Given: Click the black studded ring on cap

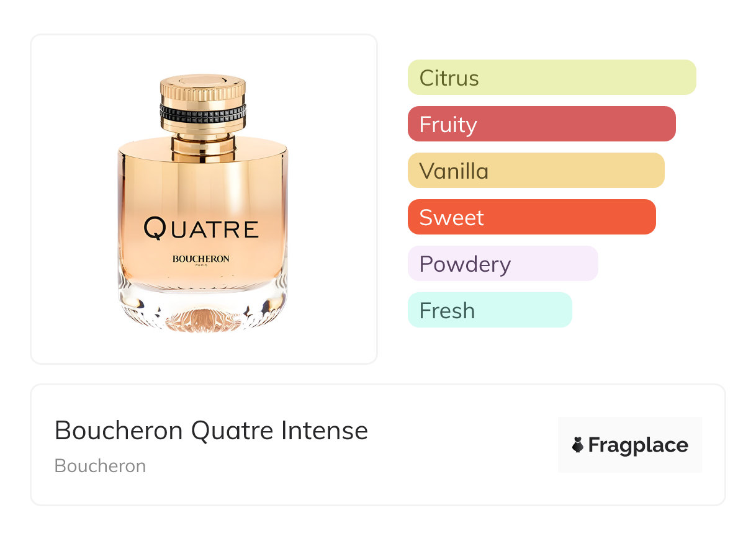Looking at the screenshot, I should point(202,113).
